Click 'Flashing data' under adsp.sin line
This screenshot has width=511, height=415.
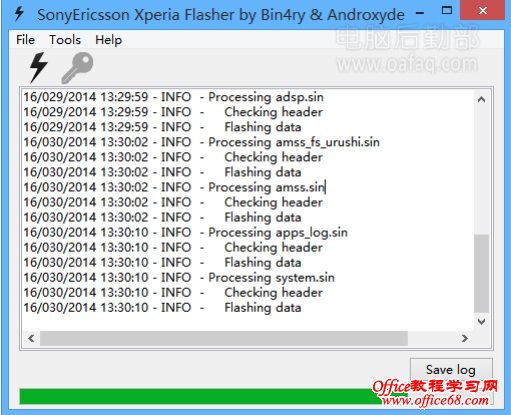click(263, 127)
